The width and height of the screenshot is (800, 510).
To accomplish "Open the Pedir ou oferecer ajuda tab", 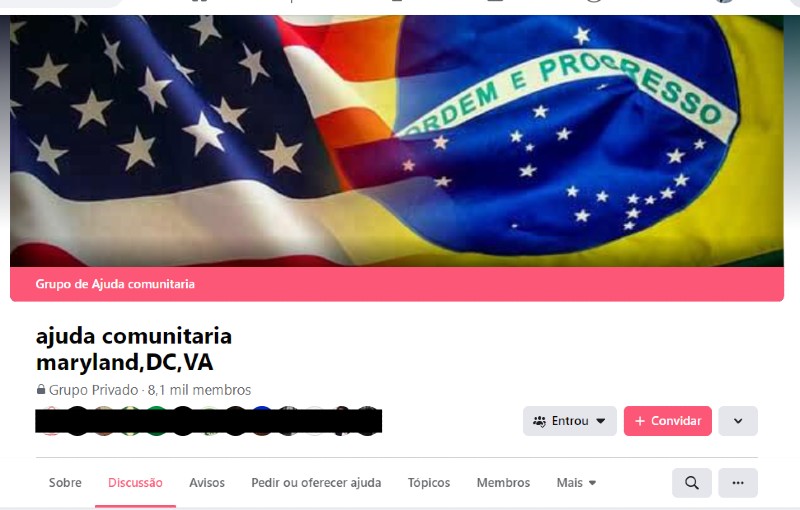I will coord(316,482).
